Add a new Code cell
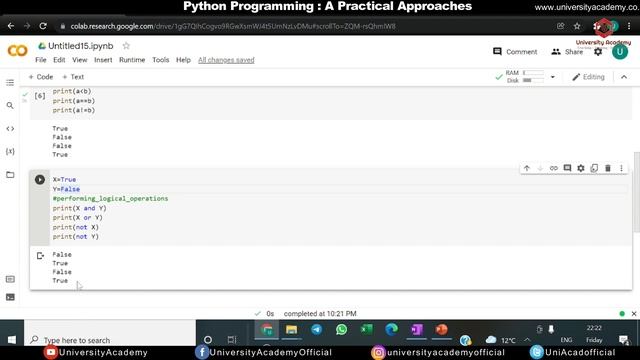Image resolution: width=640 pixels, height=360 pixels. 41,77
